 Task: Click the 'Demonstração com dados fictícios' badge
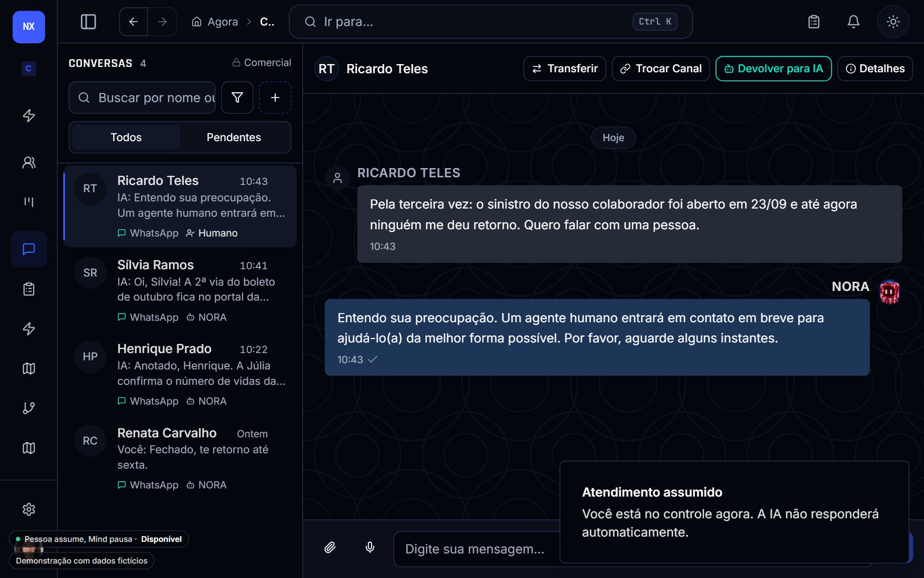pos(81,561)
